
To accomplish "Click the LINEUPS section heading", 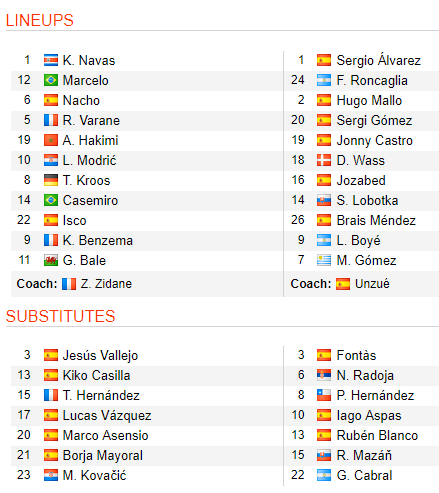I will [x=40, y=20].
